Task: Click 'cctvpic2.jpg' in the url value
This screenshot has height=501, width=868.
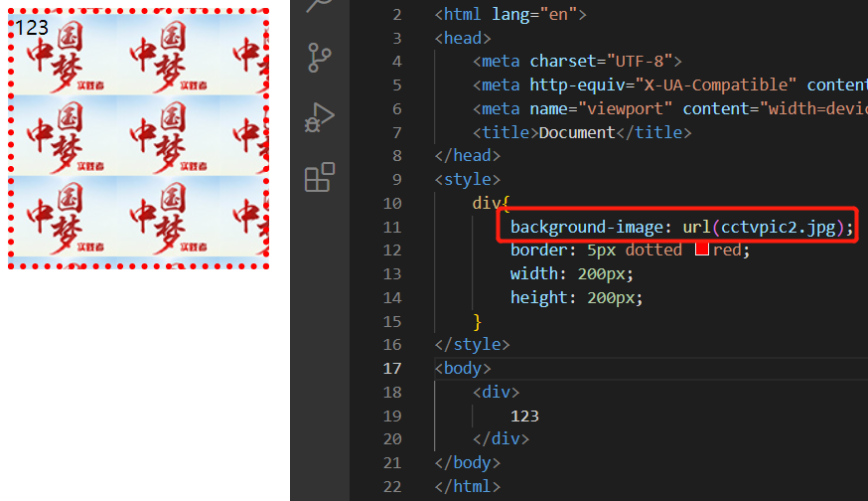Action: click(779, 227)
